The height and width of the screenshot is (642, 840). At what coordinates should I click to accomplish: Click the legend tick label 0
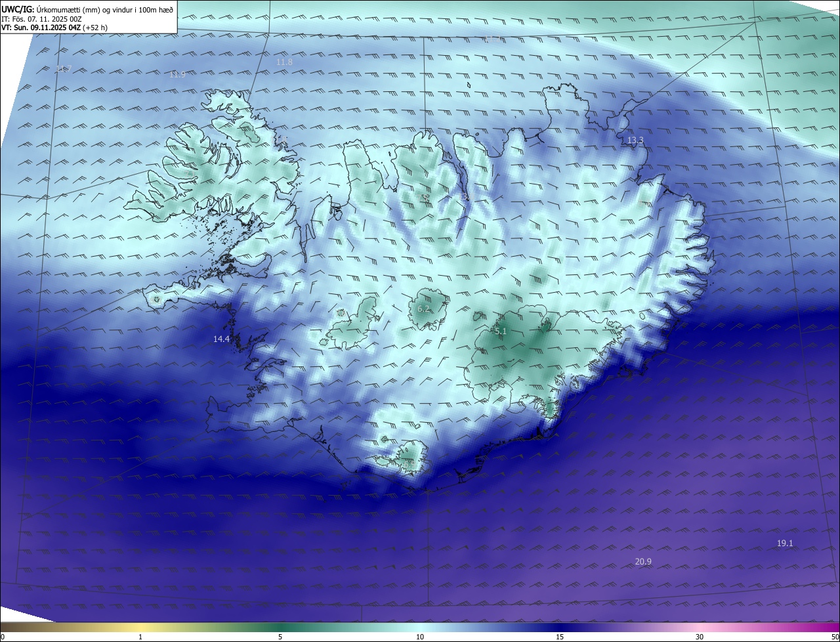pos(2,637)
